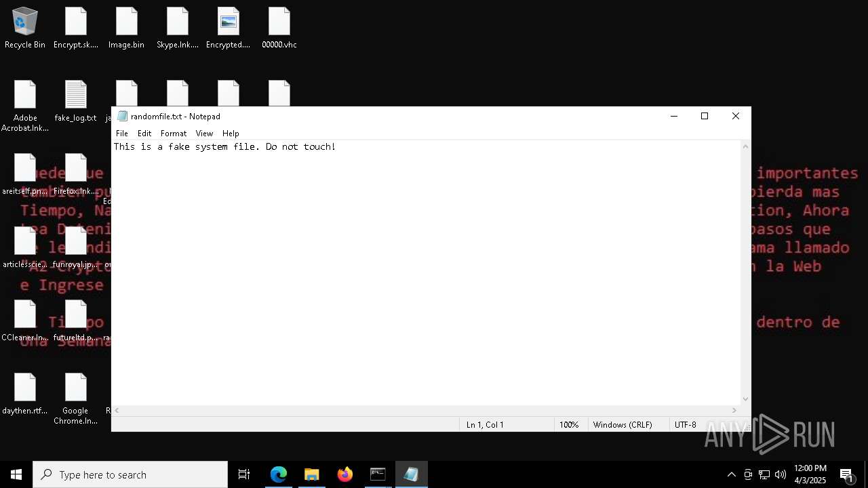Screen dimensions: 868x488
Task: Click the Notepad taskbar button
Action: point(412,474)
